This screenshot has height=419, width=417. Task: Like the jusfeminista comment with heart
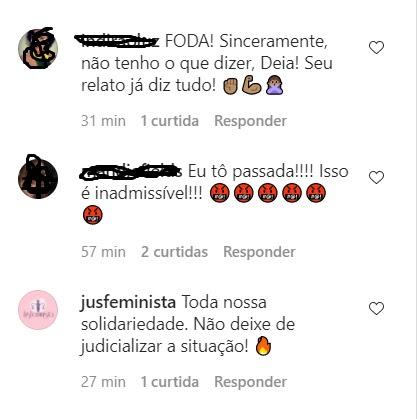tap(376, 309)
